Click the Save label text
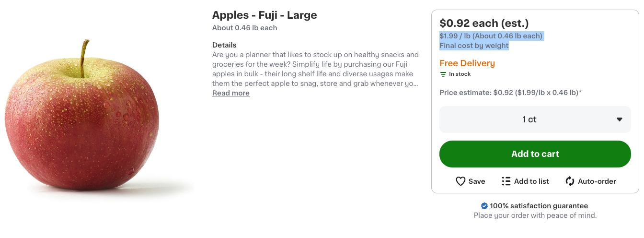Viewport: 644px width, 238px height. click(x=477, y=181)
